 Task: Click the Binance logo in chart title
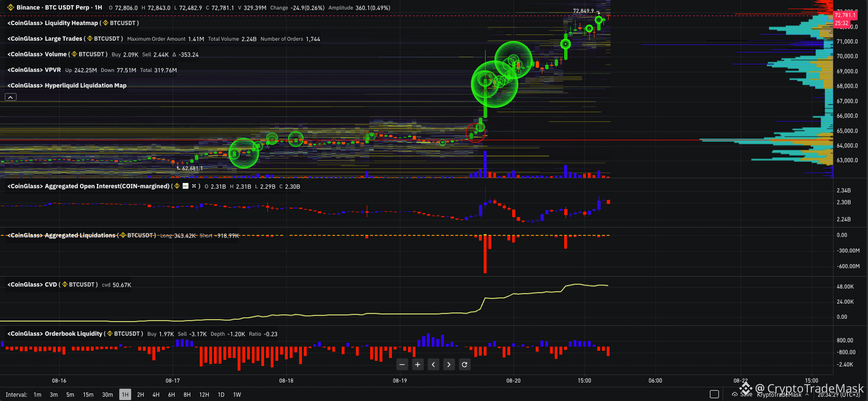[x=11, y=8]
